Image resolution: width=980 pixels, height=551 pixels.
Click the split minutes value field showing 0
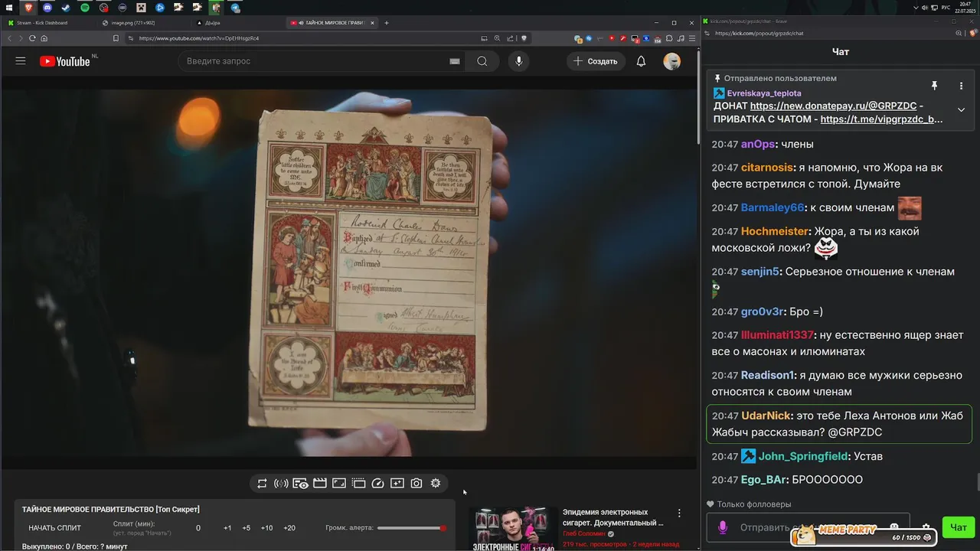(198, 528)
